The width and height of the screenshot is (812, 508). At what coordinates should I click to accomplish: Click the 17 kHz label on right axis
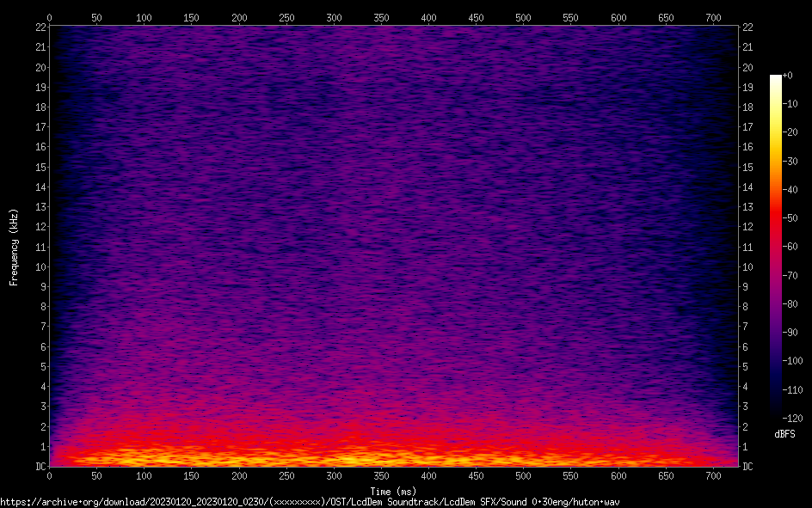pos(747,127)
